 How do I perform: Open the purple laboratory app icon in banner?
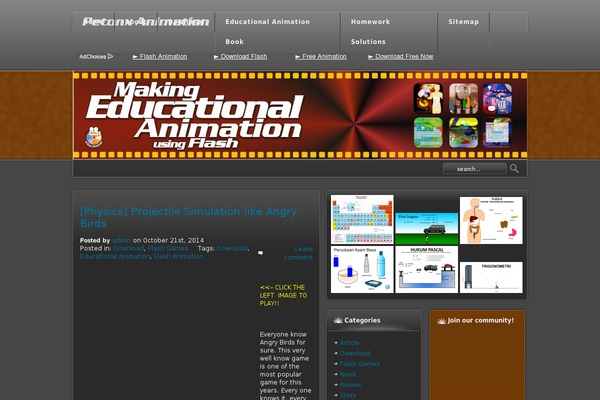point(497,99)
